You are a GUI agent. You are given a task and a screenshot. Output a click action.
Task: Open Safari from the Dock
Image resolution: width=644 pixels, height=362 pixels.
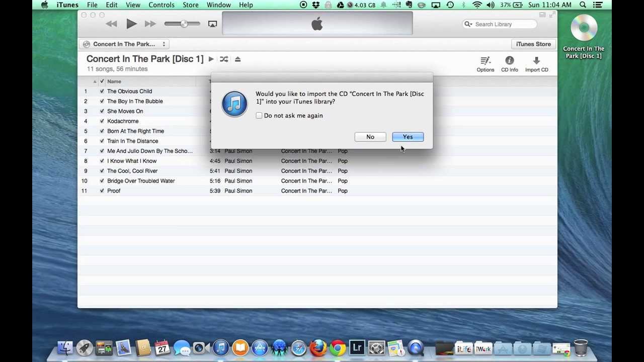click(298, 347)
